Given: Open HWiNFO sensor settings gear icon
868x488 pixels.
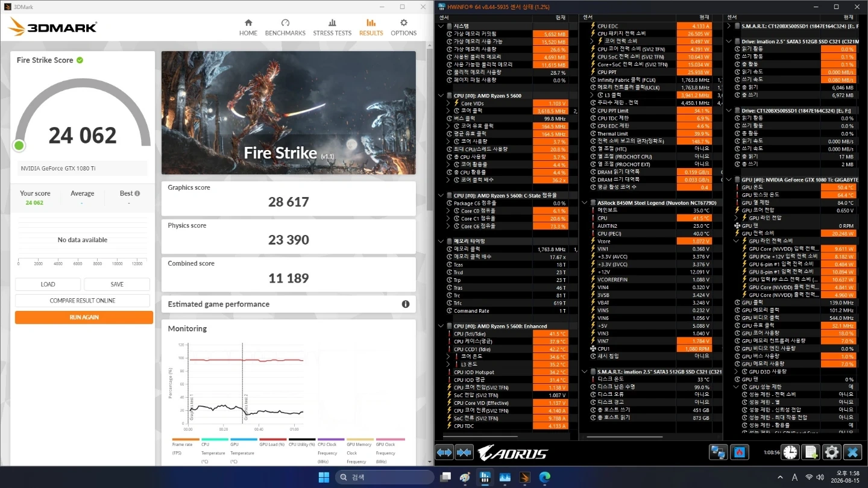Looking at the screenshot, I should coord(832,452).
